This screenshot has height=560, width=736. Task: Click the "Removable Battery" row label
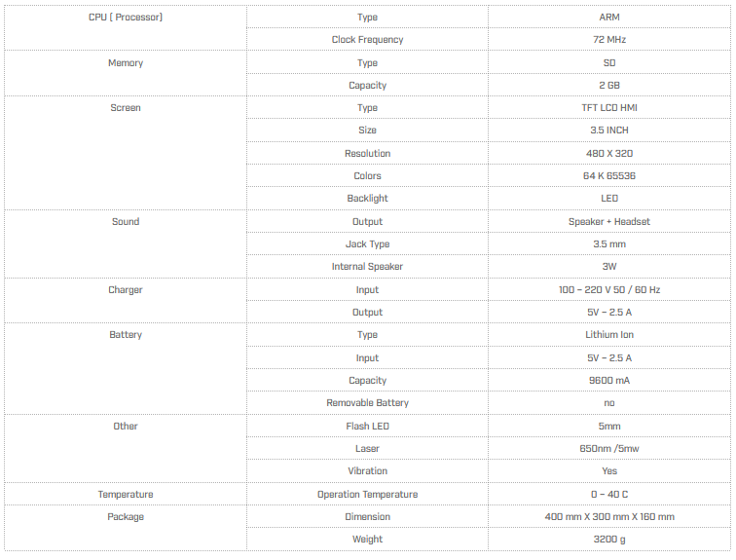[x=367, y=403]
